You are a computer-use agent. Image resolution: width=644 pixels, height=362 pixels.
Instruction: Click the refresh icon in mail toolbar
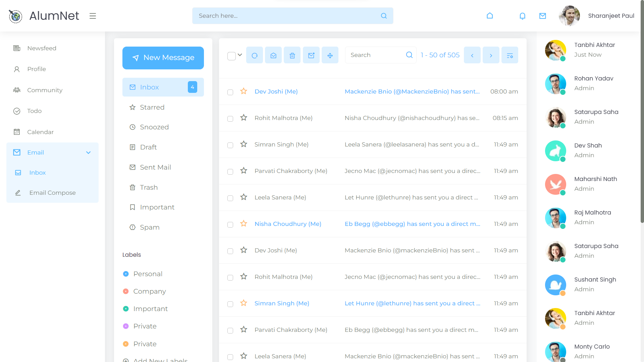[255, 55]
